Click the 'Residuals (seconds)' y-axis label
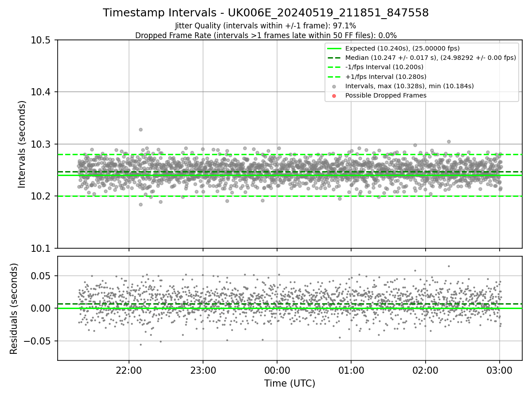Image resolution: width=532 pixels, height=399 pixels. click(x=14, y=309)
